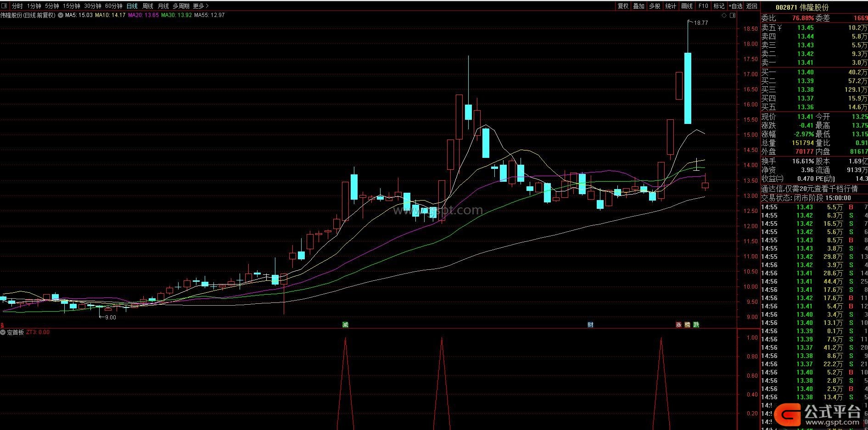868x430 pixels.
Task: Click the 换手 value 16.61%
Action: pos(803,161)
